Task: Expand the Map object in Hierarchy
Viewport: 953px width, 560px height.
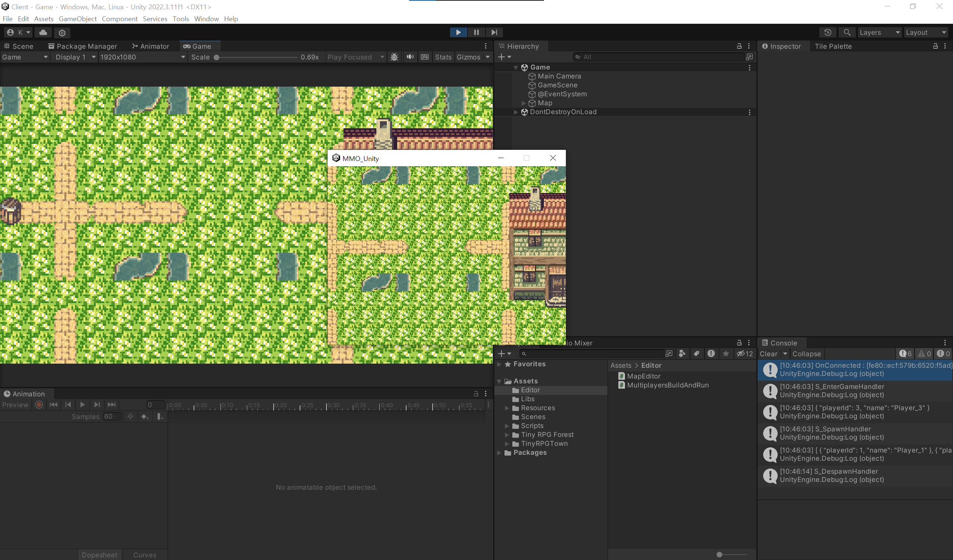Action: coord(523,103)
